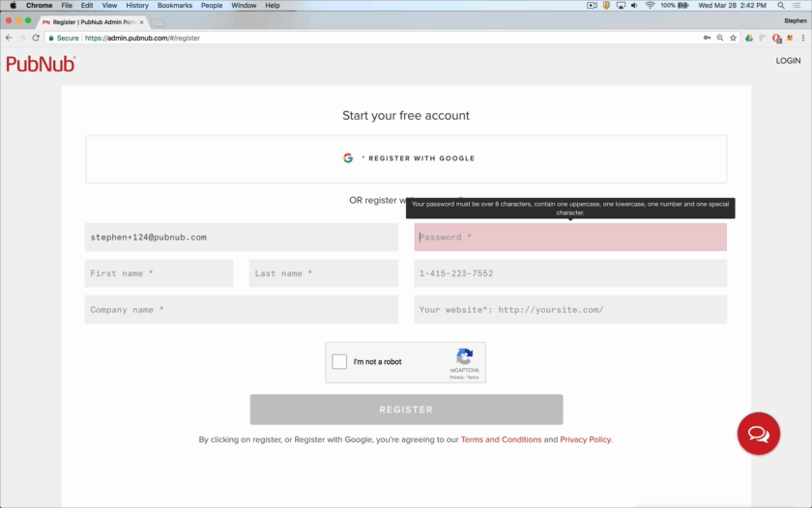Click the First name field
Image resolution: width=812 pixels, height=508 pixels.
159,273
